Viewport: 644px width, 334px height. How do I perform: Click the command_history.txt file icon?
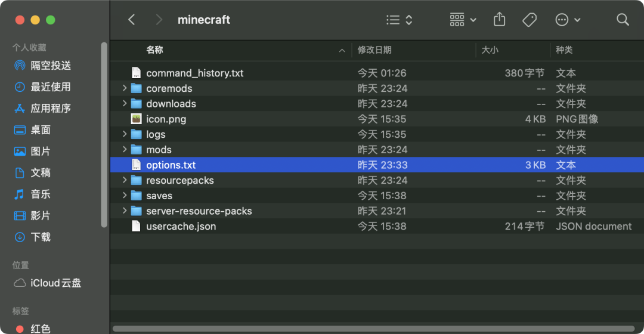tap(136, 73)
